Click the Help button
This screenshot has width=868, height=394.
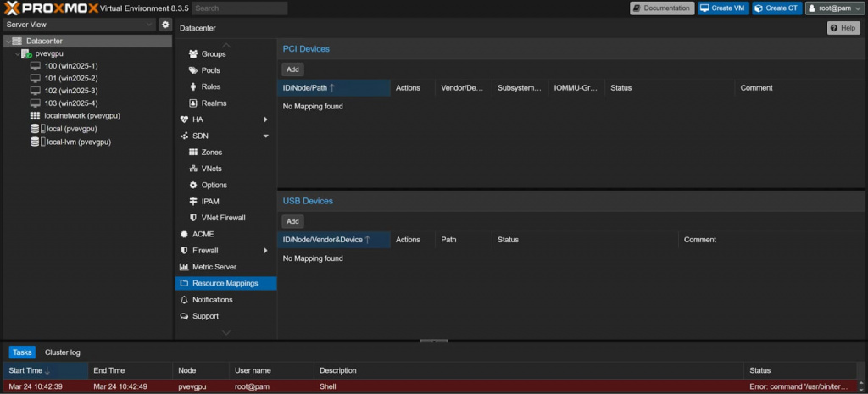click(x=843, y=28)
